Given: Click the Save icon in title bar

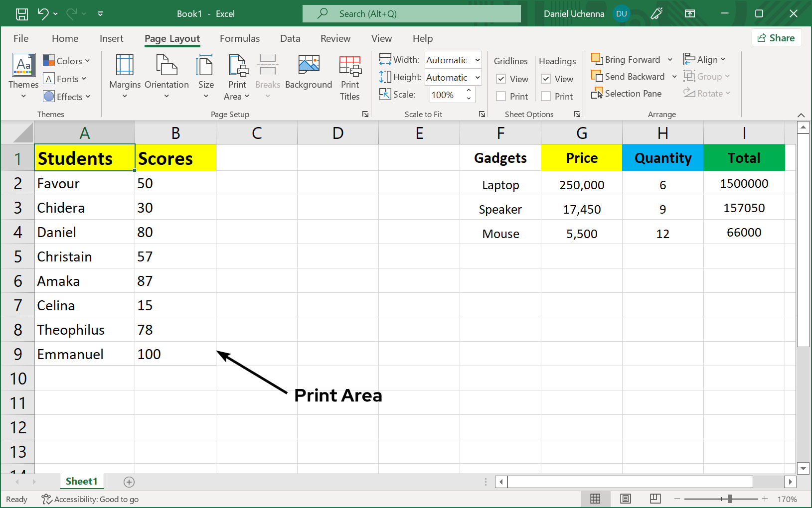Looking at the screenshot, I should pyautogui.click(x=22, y=14).
